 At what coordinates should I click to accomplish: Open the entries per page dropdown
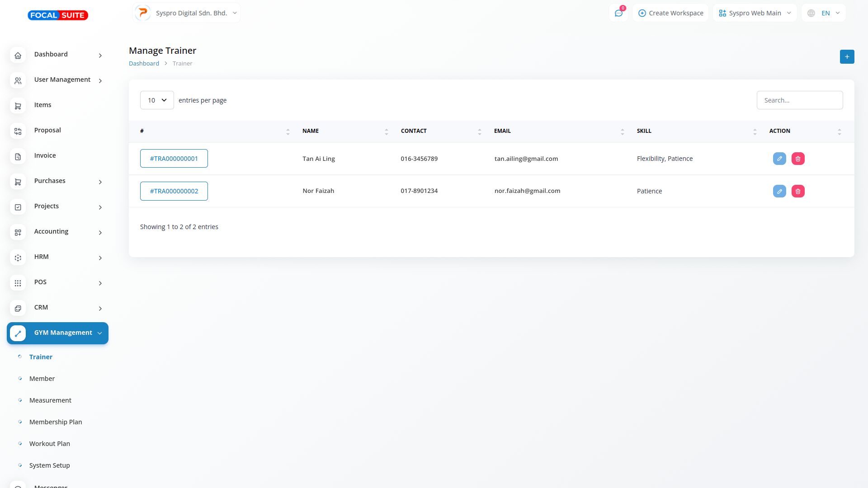pyautogui.click(x=157, y=100)
